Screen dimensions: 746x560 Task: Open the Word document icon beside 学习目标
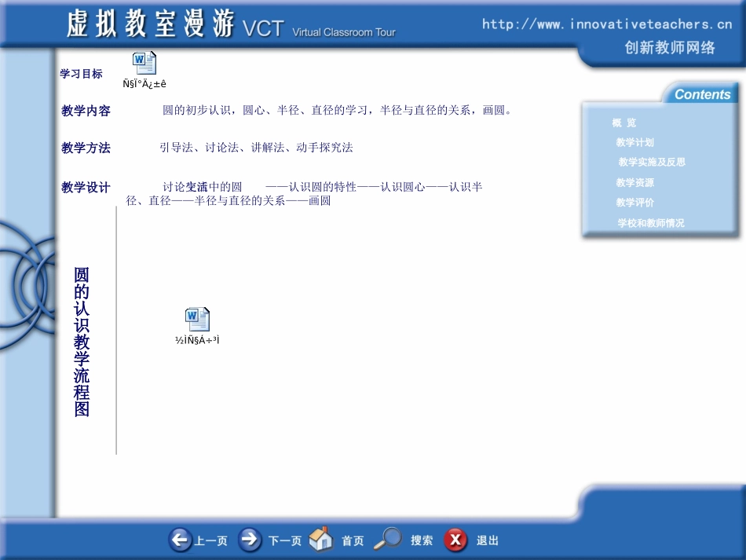[144, 63]
